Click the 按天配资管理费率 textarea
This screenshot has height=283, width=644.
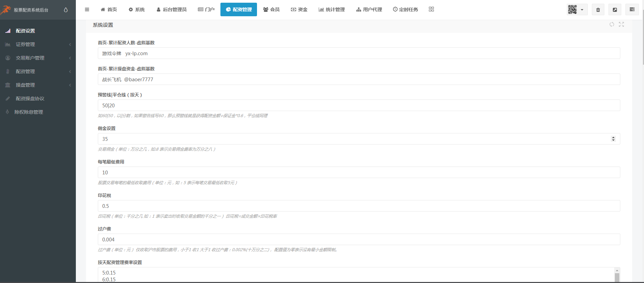[x=359, y=275]
